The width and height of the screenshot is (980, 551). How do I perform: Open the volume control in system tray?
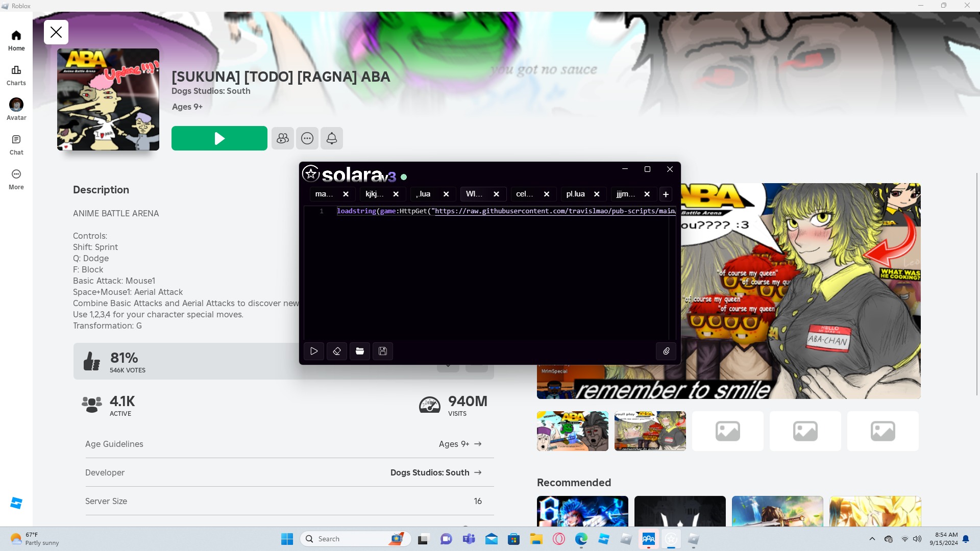click(x=917, y=539)
